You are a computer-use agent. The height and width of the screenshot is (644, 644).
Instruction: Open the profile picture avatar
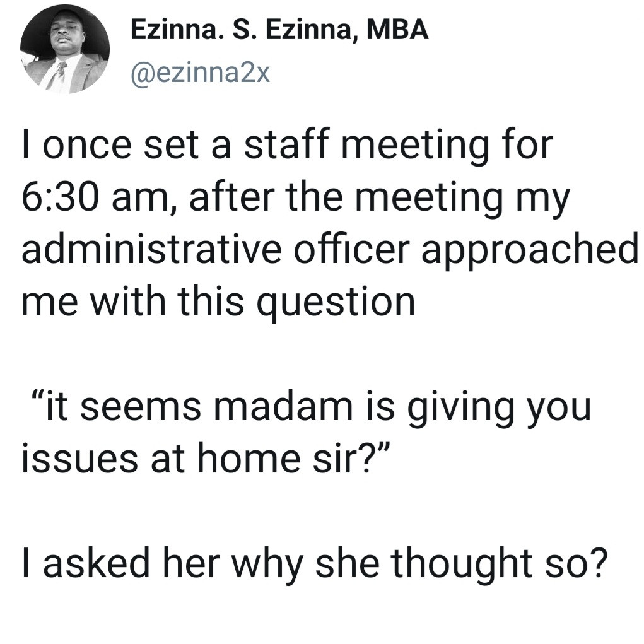[x=65, y=49]
